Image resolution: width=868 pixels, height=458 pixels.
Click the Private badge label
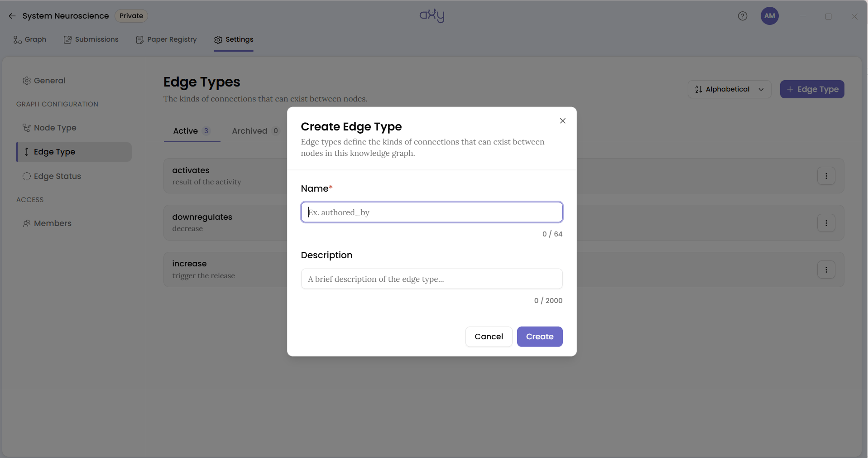tap(131, 16)
